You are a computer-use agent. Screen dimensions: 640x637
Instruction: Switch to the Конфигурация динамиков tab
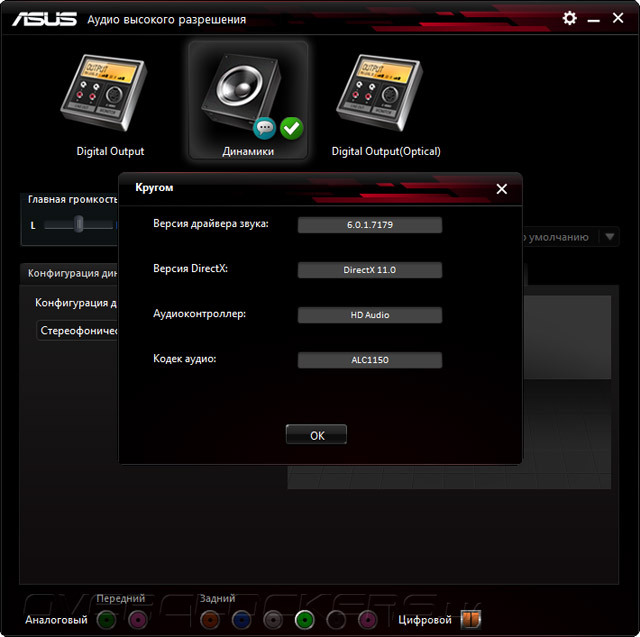click(x=70, y=273)
